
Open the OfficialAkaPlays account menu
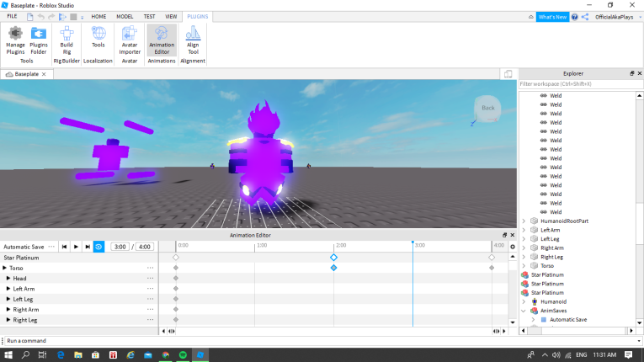(x=618, y=17)
